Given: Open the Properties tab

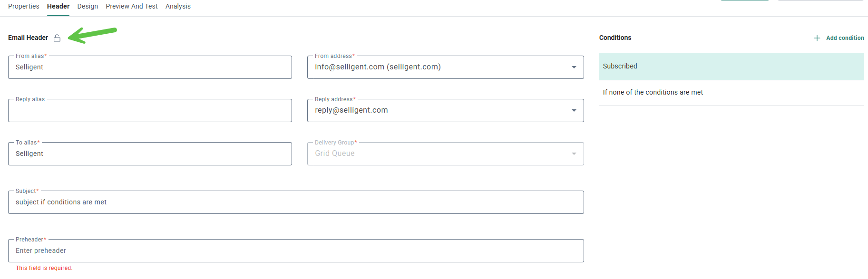Looking at the screenshot, I should 24,6.
